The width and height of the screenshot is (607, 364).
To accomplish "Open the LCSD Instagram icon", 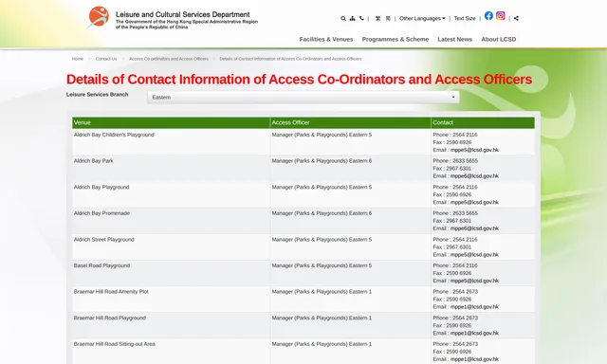I will 501,15.
